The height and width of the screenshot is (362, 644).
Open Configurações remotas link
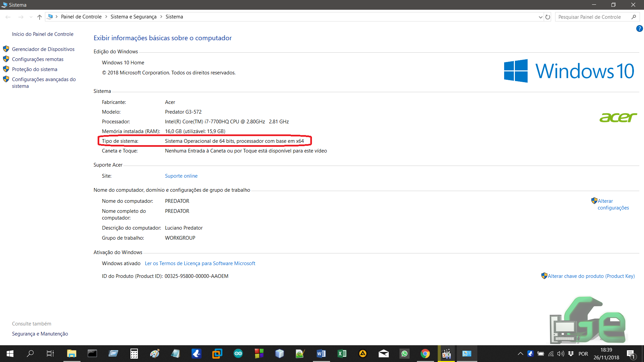[x=38, y=59]
